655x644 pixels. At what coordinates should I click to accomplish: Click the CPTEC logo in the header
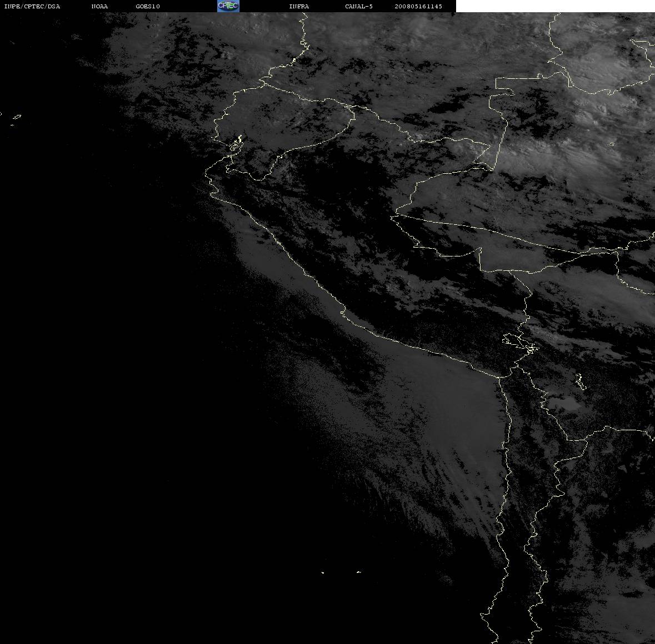pyautogui.click(x=228, y=6)
